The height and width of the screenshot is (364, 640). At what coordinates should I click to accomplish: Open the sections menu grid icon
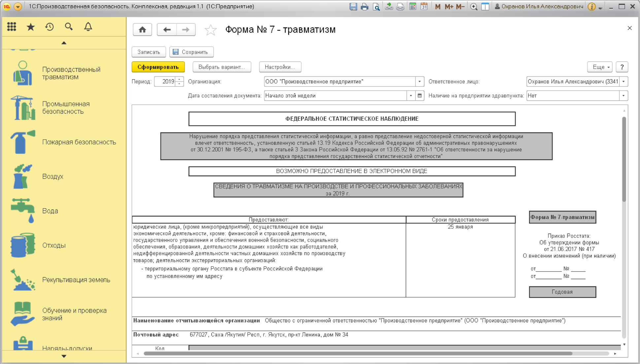pos(12,27)
